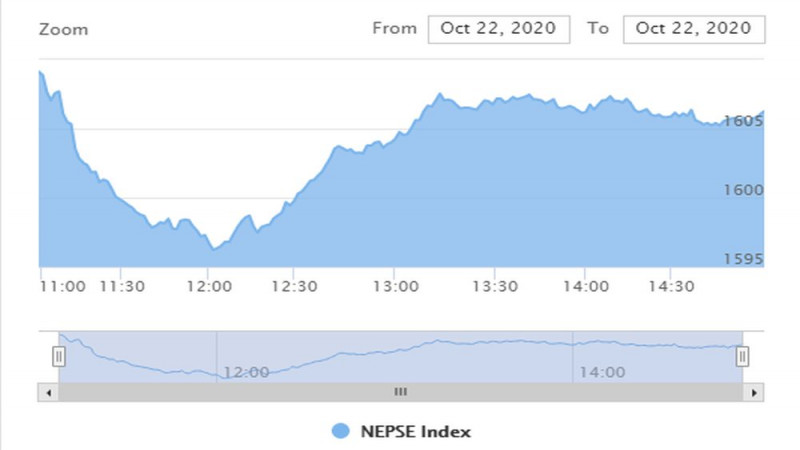Click the scrollbar grip in the center

tap(401, 392)
